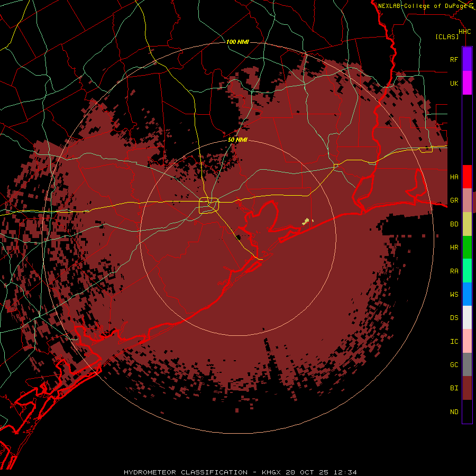This screenshot has height=476, width=476.
Task: Click the yellow BD echo near the coast
Action: (306, 221)
